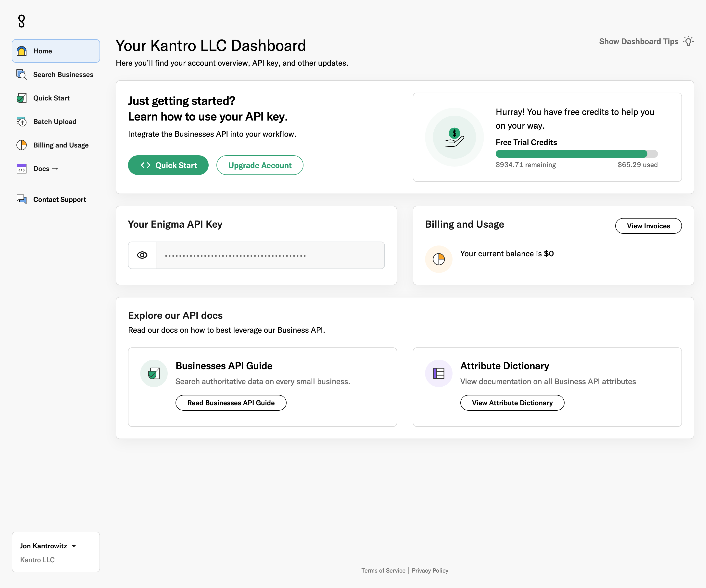Click the masked API key field

pos(270,255)
